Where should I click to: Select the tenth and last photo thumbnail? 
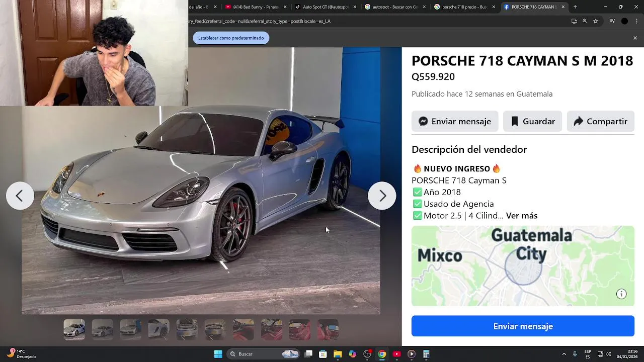328,330
